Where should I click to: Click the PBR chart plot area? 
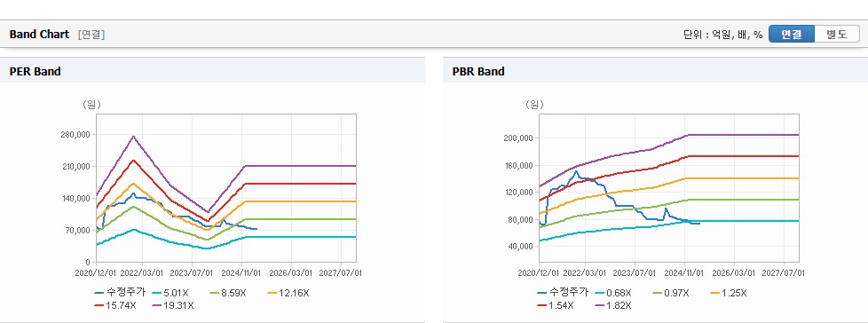point(669,188)
